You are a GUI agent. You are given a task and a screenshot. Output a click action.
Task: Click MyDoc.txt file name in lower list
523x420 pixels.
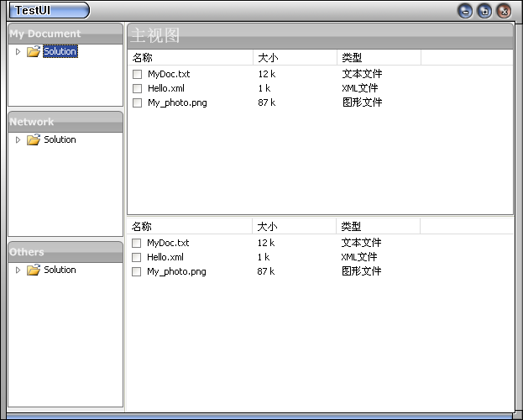[168, 243]
